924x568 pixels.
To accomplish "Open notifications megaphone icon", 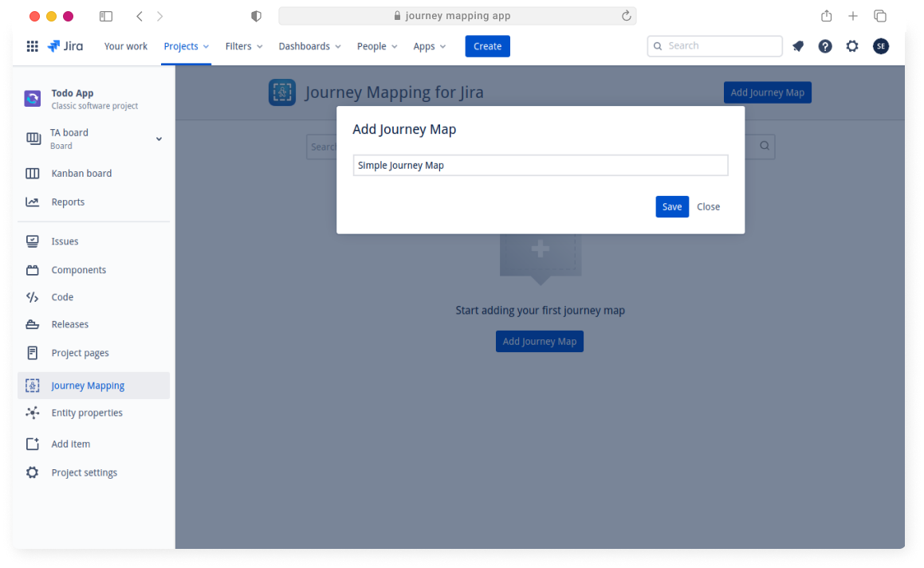I will [x=798, y=46].
